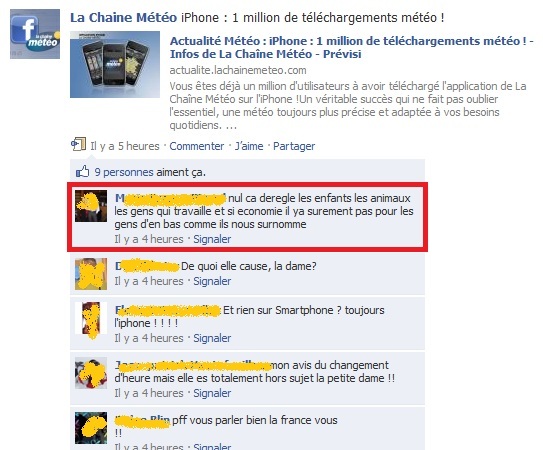The height and width of the screenshot is (450, 543).
Task: Click Signaler under "De quoi elle cause" comment
Action: click(x=212, y=281)
